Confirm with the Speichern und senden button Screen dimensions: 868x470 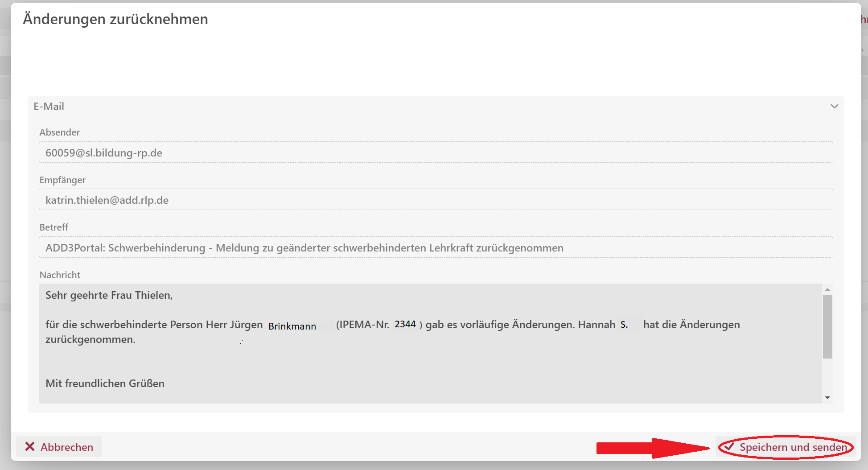(x=786, y=447)
